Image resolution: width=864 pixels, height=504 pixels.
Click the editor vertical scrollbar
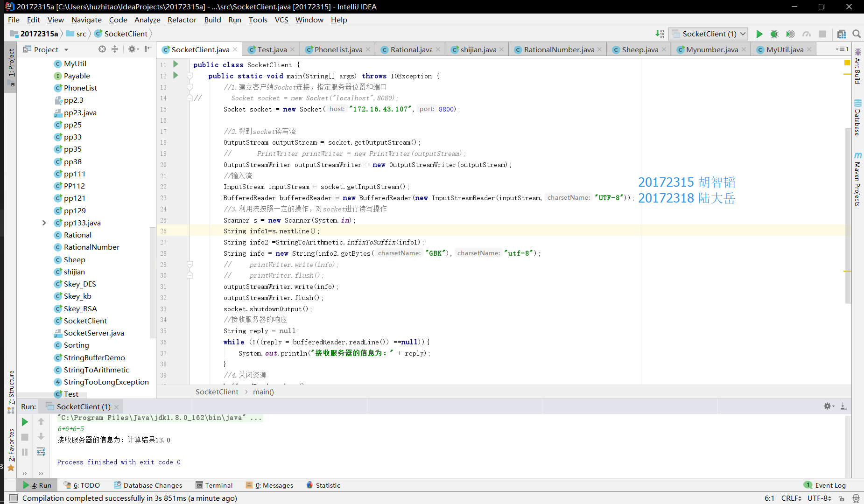pos(848,215)
